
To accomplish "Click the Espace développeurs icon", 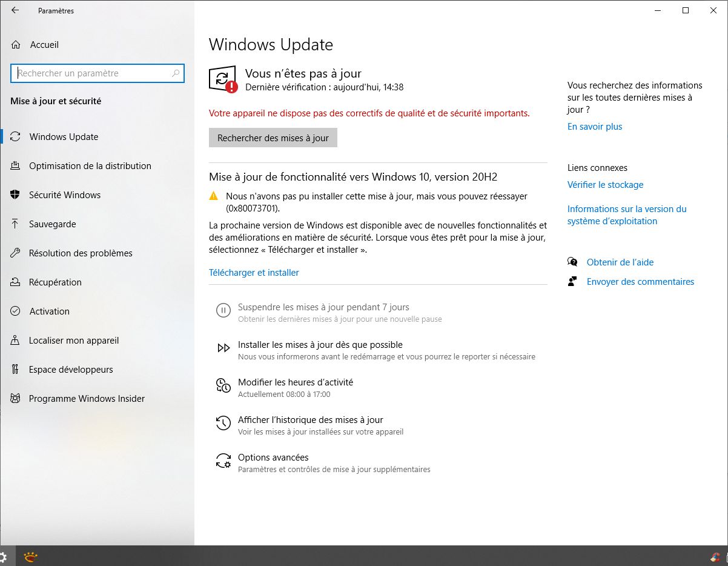I will [x=16, y=369].
